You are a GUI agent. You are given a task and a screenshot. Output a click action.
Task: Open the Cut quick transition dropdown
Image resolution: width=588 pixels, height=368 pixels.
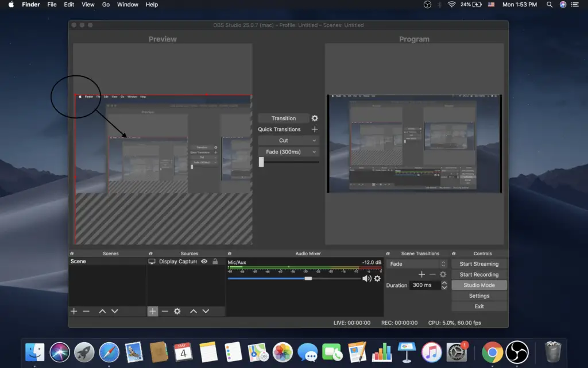(288, 140)
